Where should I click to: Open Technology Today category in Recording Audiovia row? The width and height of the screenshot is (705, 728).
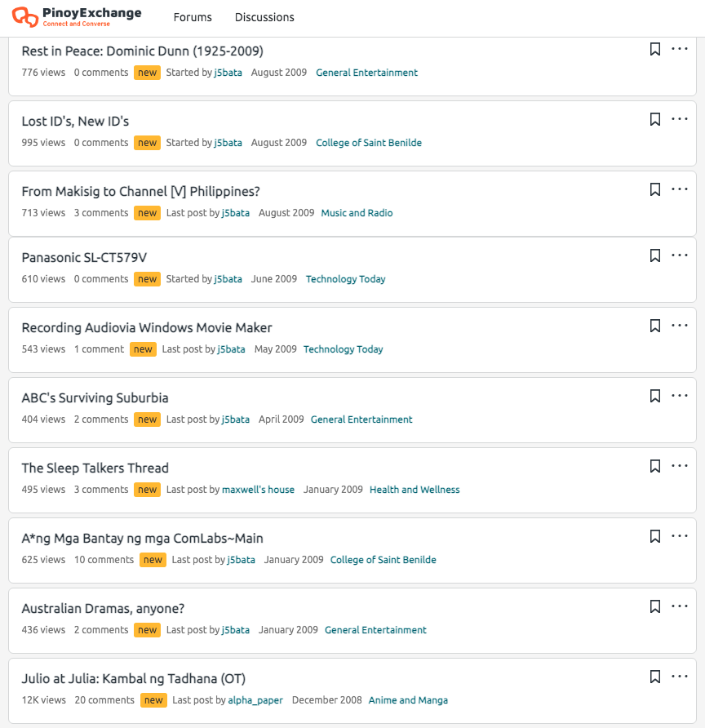point(343,349)
